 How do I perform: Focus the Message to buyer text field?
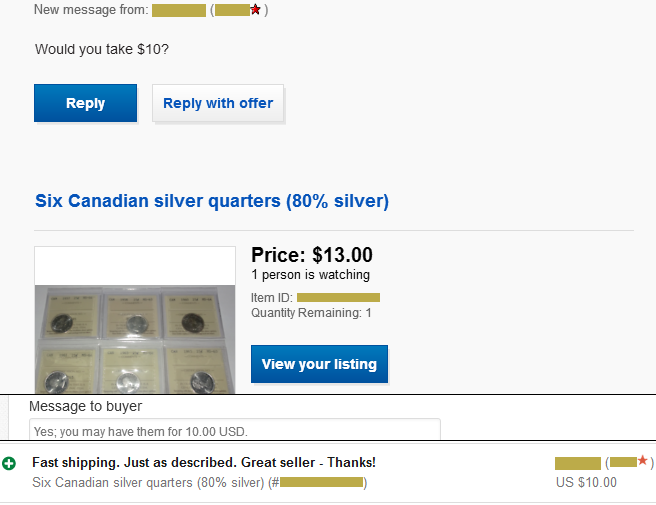pyautogui.click(x=234, y=431)
